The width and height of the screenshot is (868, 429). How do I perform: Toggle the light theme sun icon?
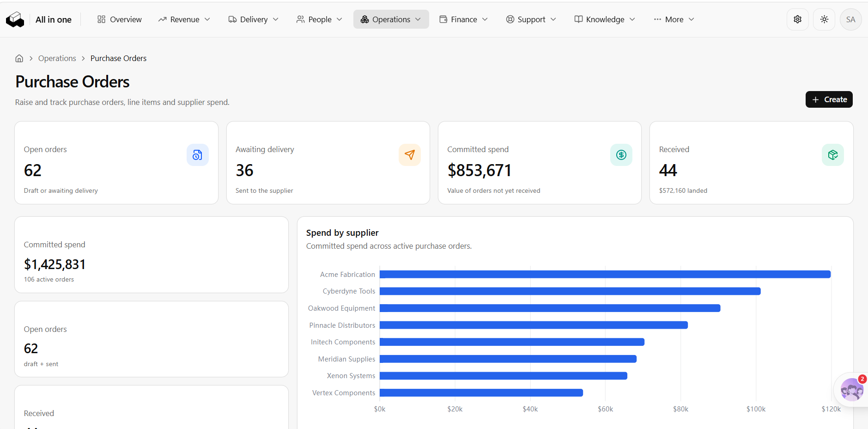(824, 19)
